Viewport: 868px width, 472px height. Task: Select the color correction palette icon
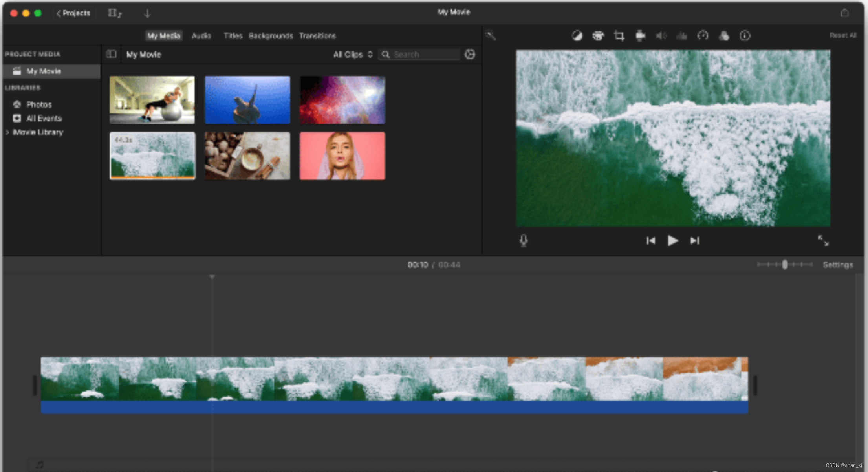[x=598, y=36]
